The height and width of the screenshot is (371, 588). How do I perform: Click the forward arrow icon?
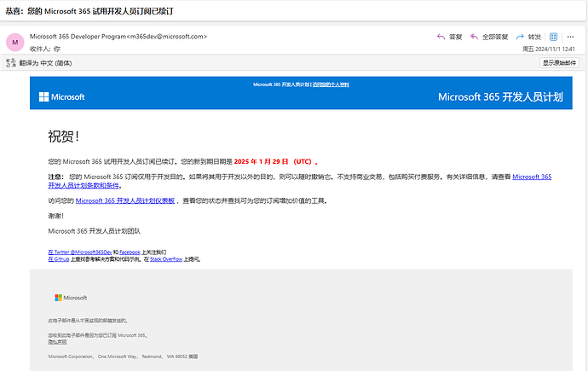click(520, 37)
